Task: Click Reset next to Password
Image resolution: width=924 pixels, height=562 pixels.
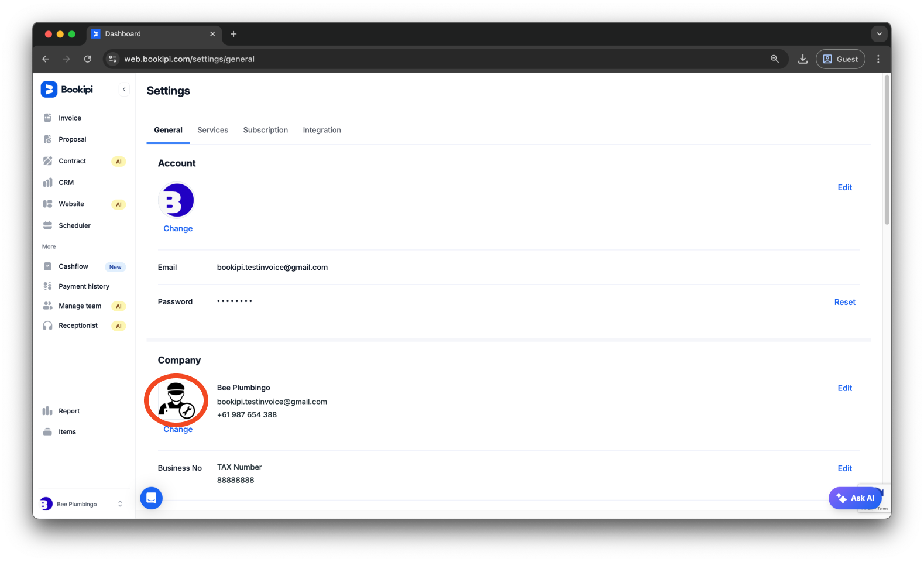Action: pyautogui.click(x=844, y=302)
